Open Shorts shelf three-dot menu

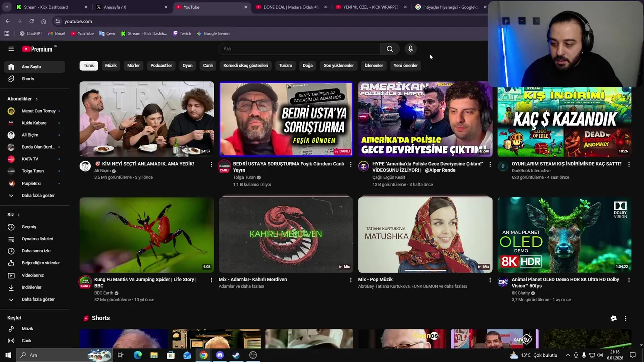(x=626, y=318)
